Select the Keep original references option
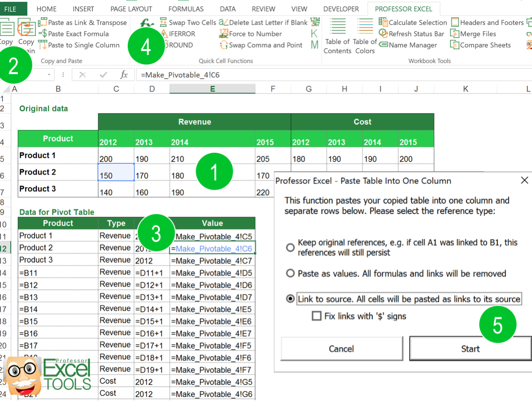The height and width of the screenshot is (402, 532). point(290,247)
